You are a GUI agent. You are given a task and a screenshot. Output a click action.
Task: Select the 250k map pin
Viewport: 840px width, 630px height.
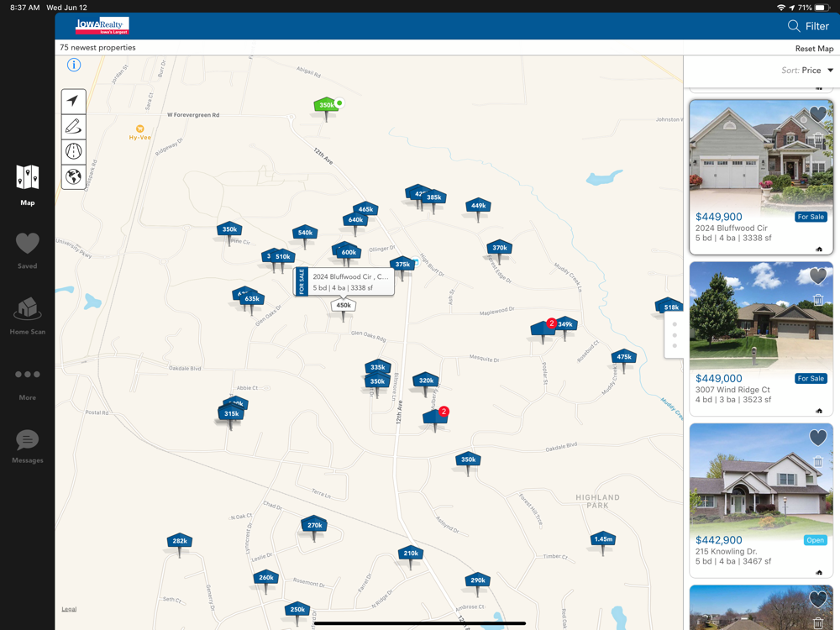pos(297,610)
